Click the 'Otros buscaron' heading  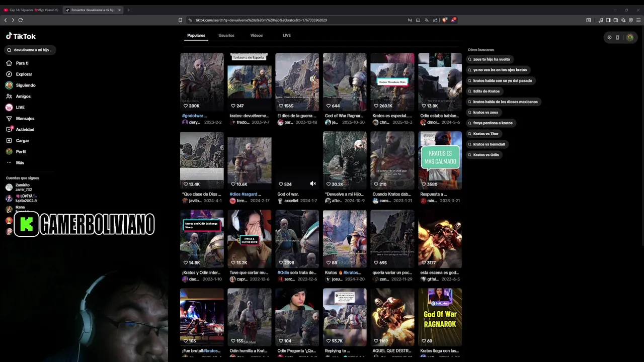481,50
